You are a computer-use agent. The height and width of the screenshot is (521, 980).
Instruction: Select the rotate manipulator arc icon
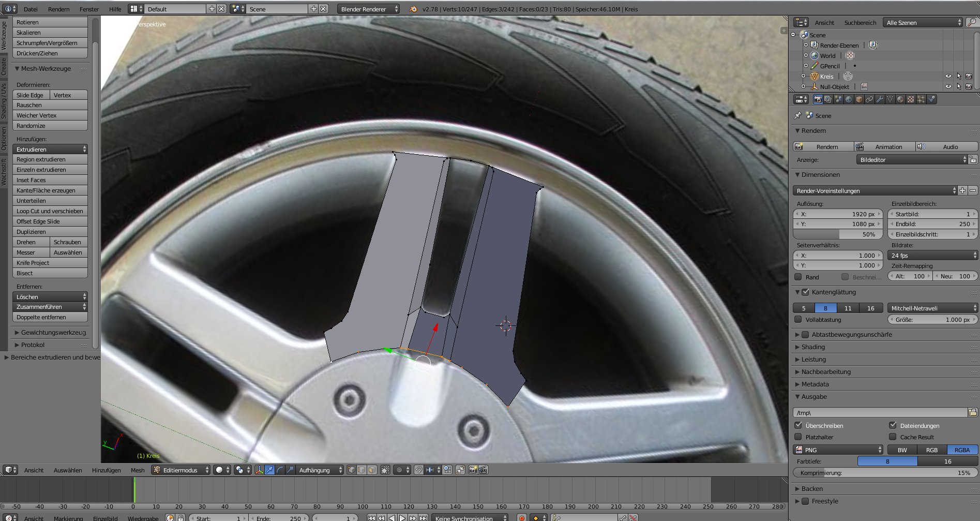click(280, 470)
